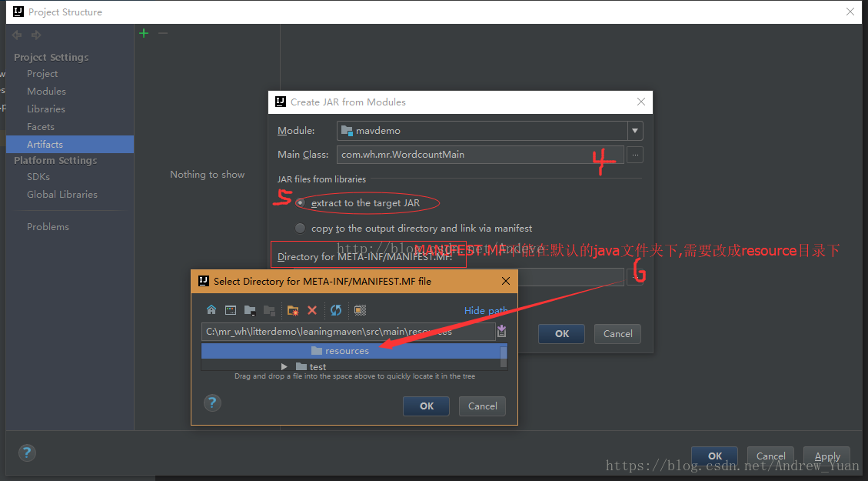Click the minus icon to remove artifact
Screen dimensions: 868x481
163,33
